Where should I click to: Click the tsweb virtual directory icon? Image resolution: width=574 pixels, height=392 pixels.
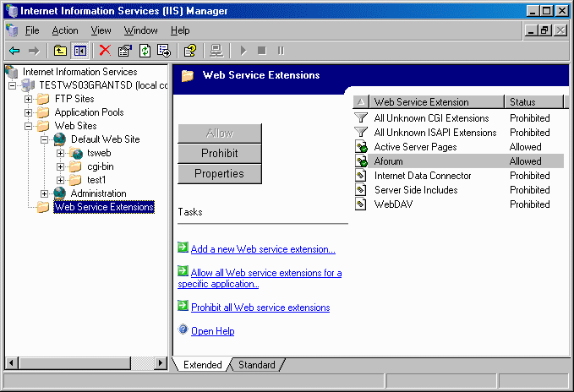pyautogui.click(x=76, y=153)
